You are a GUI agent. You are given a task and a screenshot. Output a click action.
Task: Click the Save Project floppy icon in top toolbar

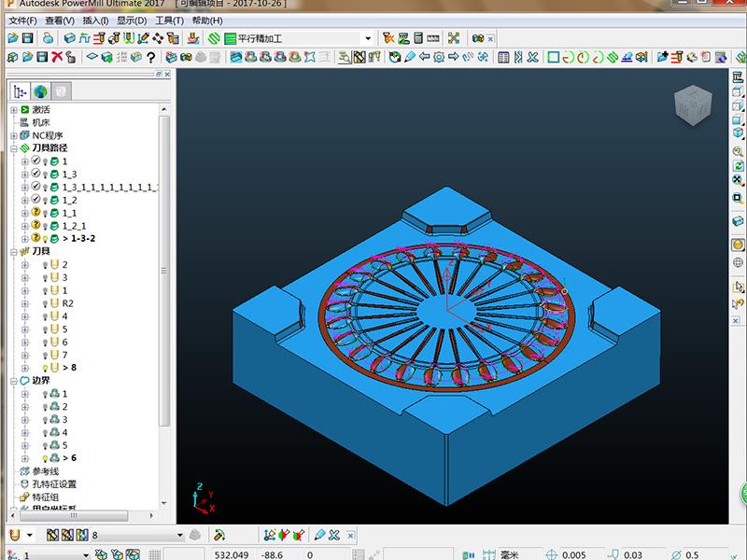point(27,38)
